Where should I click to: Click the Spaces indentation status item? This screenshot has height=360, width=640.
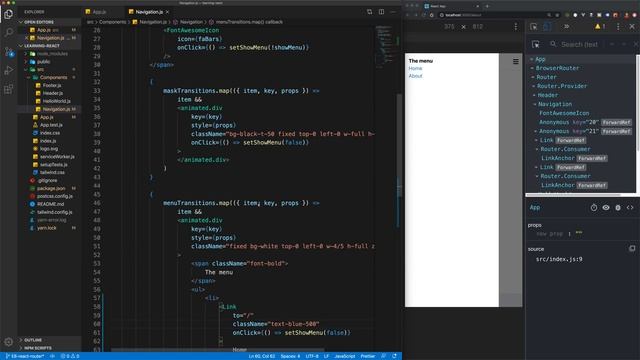coord(290,356)
